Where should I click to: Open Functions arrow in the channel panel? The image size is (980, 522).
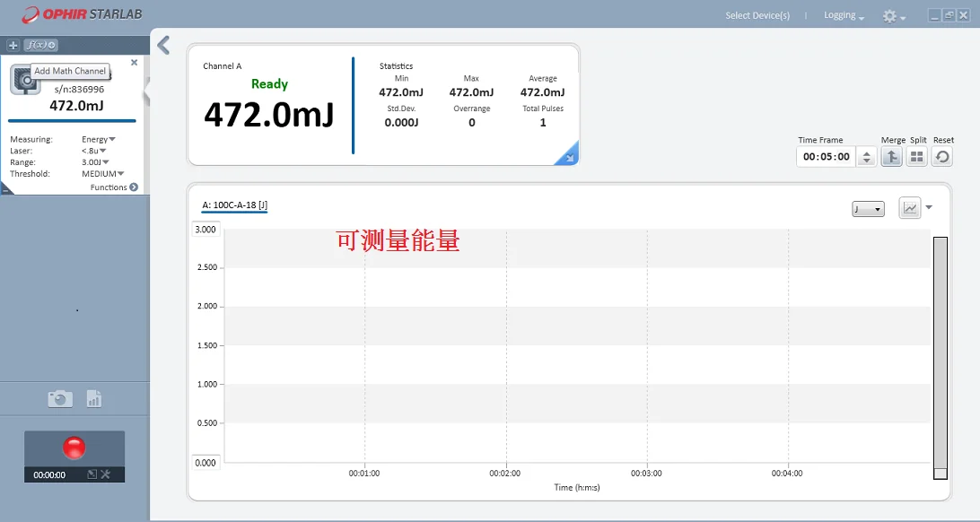133,187
